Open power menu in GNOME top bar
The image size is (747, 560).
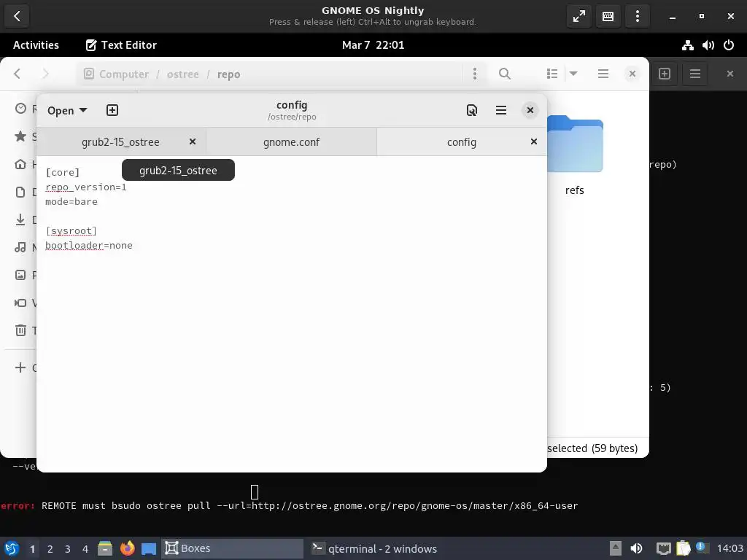pos(729,45)
